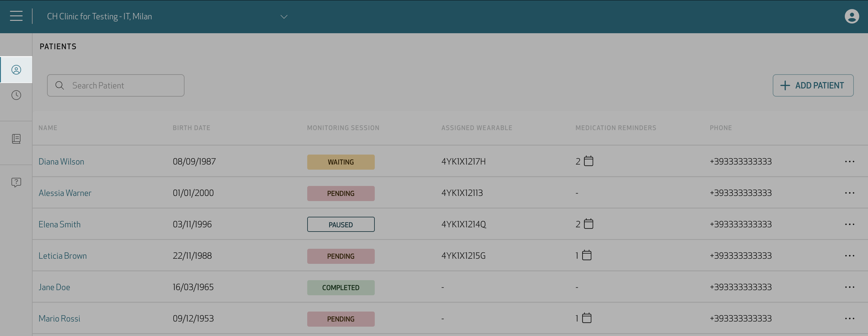Click the PAUSED status badge
Viewport: 868px width, 336px height.
point(341,224)
